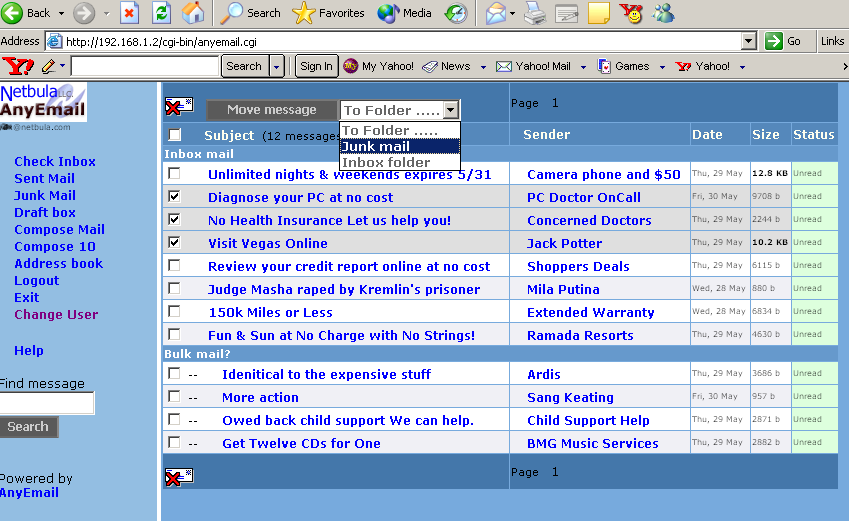Check the Fun & Sun message checkbox
849x521 pixels.
(174, 334)
